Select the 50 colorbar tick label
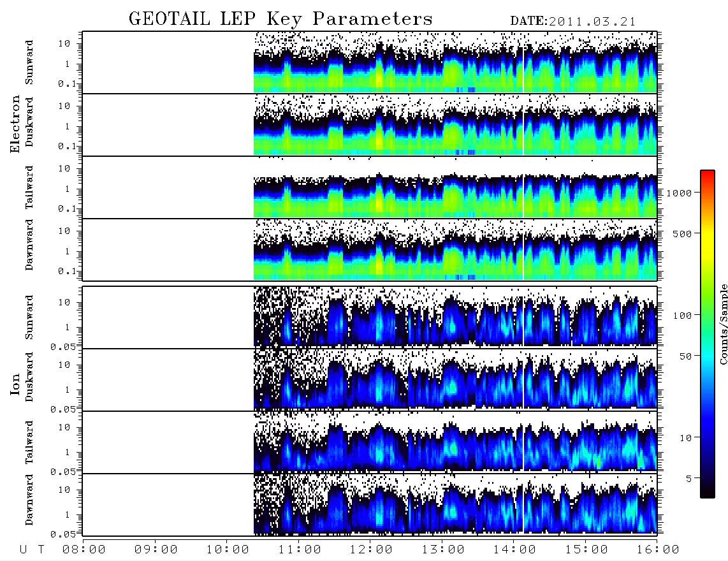The image size is (728, 561). 685,356
